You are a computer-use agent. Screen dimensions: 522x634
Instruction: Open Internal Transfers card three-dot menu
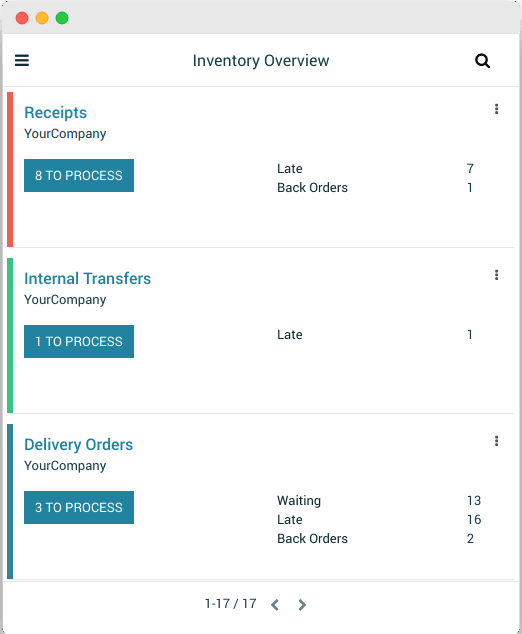(496, 275)
